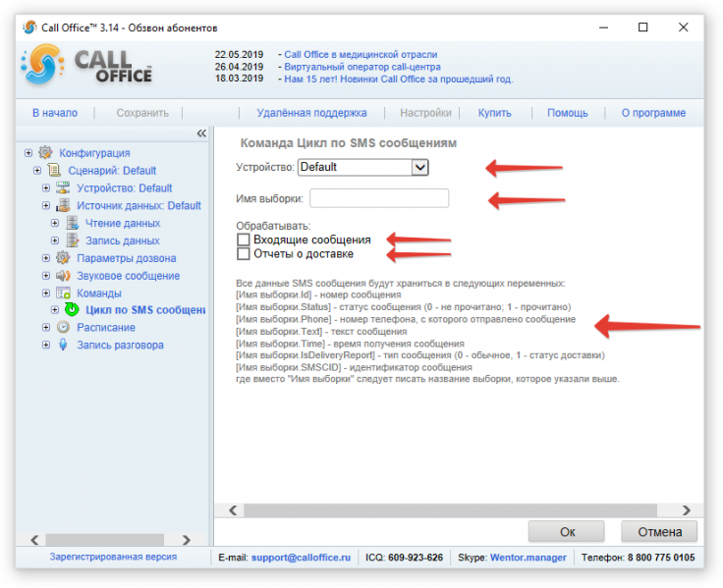Select Звуковое сообщение tree label
Viewport: 723px width, 588px height.
128,276
